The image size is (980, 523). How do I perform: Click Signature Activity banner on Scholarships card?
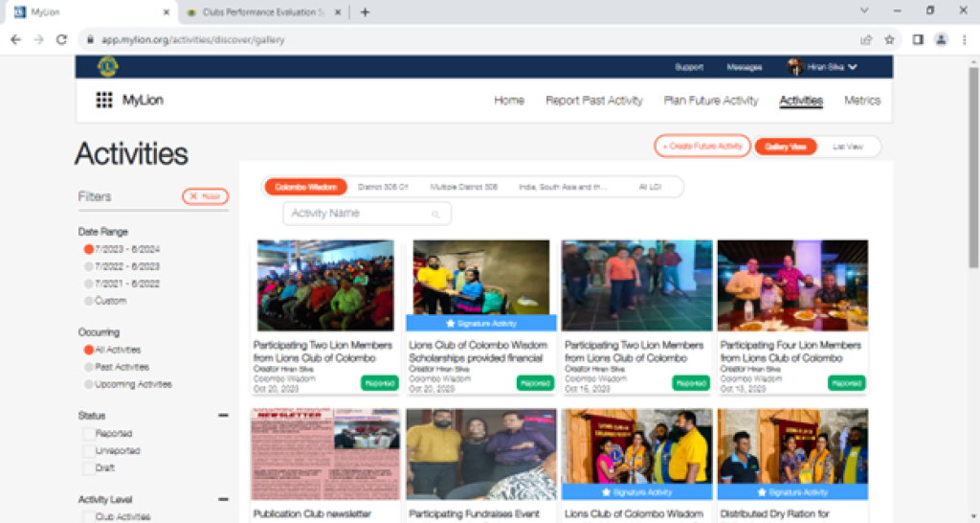pyautogui.click(x=480, y=324)
